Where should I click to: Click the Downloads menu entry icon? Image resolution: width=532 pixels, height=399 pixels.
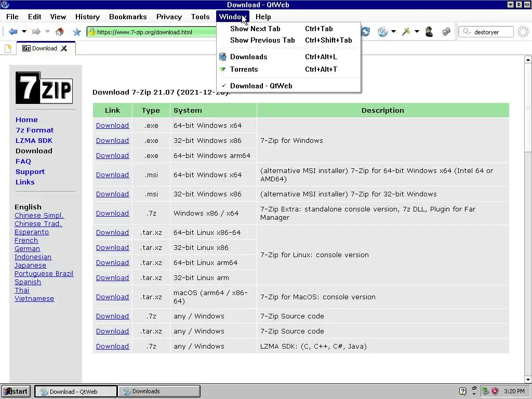223,57
